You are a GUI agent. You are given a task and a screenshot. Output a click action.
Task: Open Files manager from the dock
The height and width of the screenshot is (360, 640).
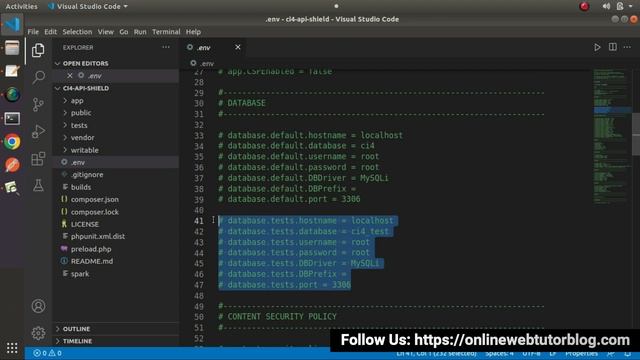12,48
